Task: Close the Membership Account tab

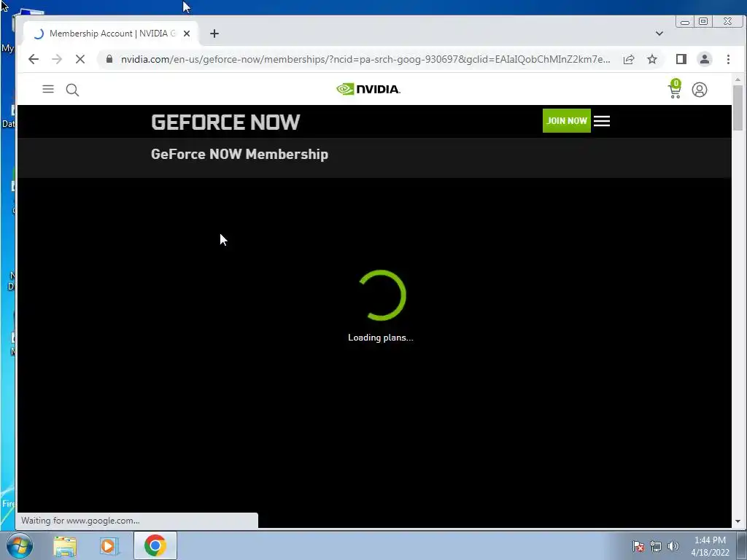Action: tap(187, 34)
